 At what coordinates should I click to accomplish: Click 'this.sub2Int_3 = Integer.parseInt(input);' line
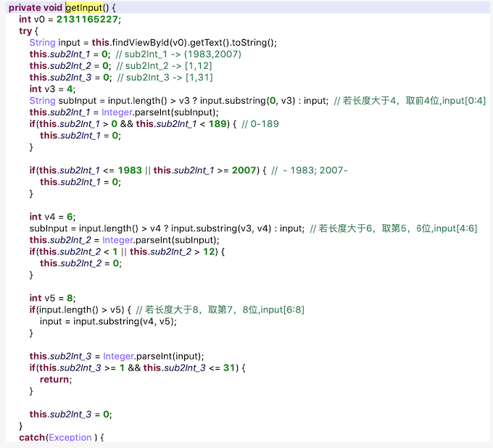[x=117, y=356]
